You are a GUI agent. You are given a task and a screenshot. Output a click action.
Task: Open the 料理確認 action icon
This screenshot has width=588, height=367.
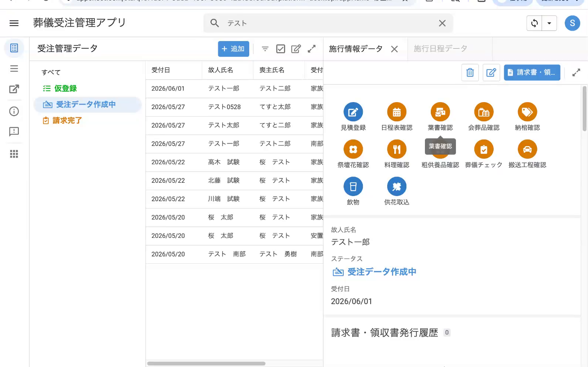(397, 149)
